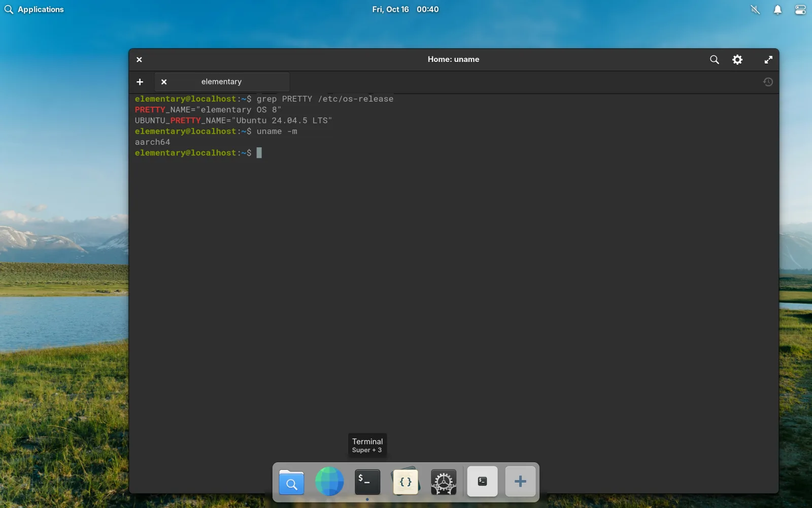Click the 'Home: uname' window title
The width and height of the screenshot is (812, 508).
pos(453,59)
